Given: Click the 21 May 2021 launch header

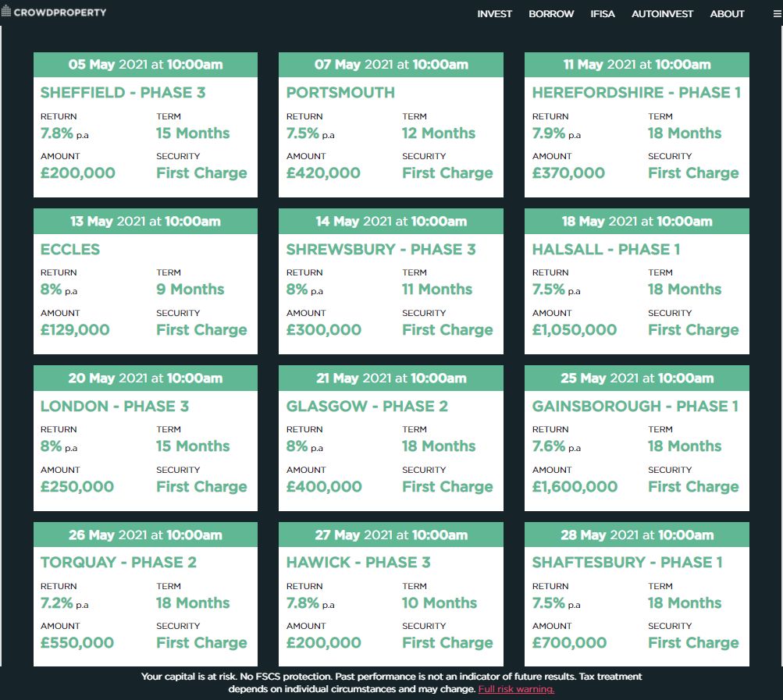Looking at the screenshot, I should (x=391, y=378).
